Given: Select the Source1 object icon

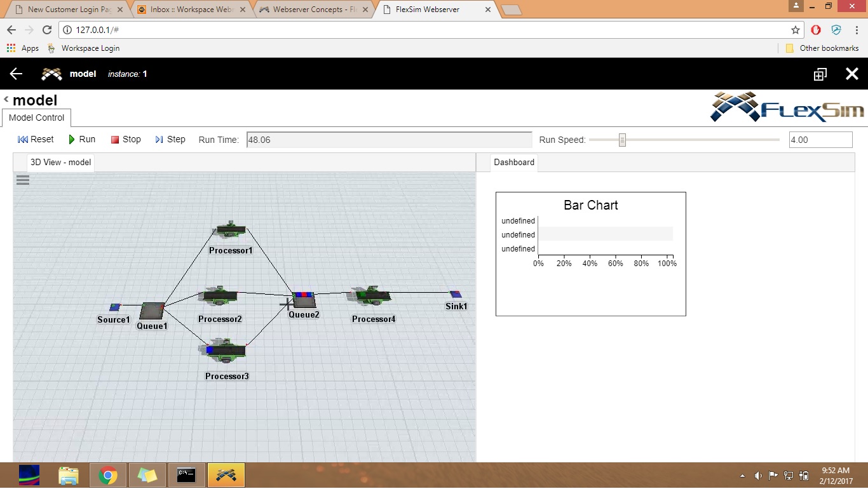Looking at the screenshot, I should pyautogui.click(x=115, y=307).
